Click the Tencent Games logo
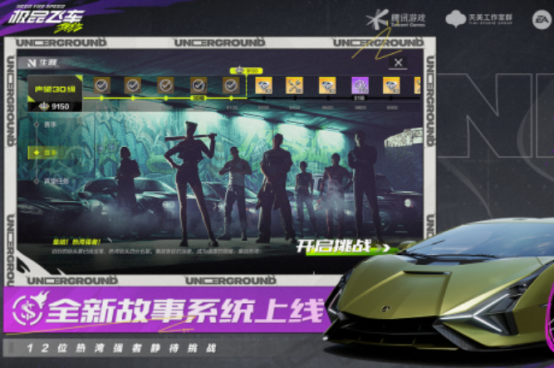 point(396,19)
